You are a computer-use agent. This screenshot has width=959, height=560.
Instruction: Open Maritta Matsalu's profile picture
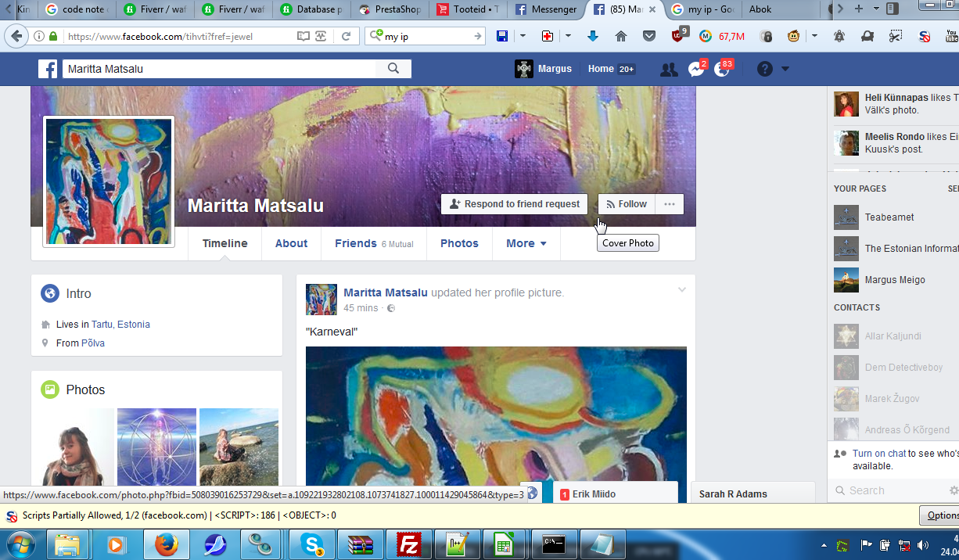[x=109, y=181]
